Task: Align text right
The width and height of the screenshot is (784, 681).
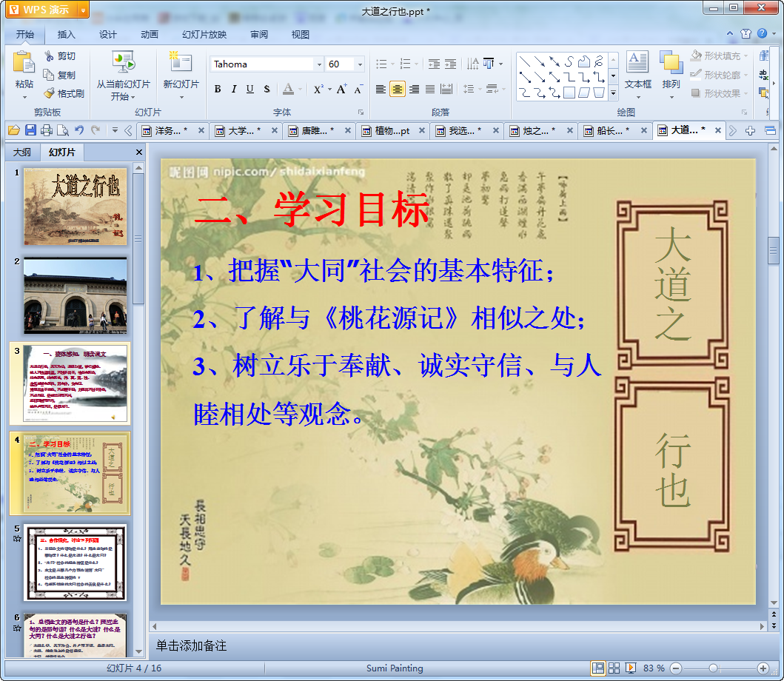Action: click(x=414, y=89)
